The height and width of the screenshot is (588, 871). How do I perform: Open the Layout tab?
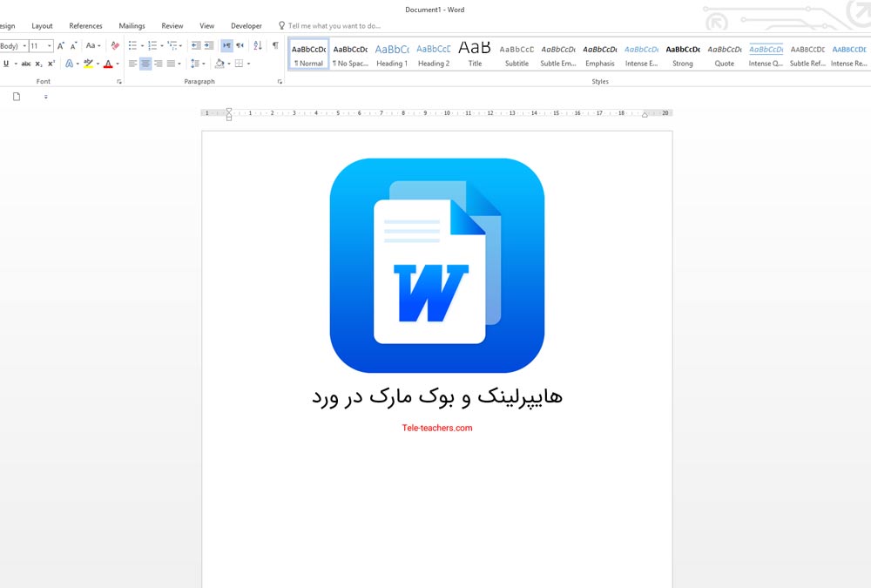[x=42, y=25]
